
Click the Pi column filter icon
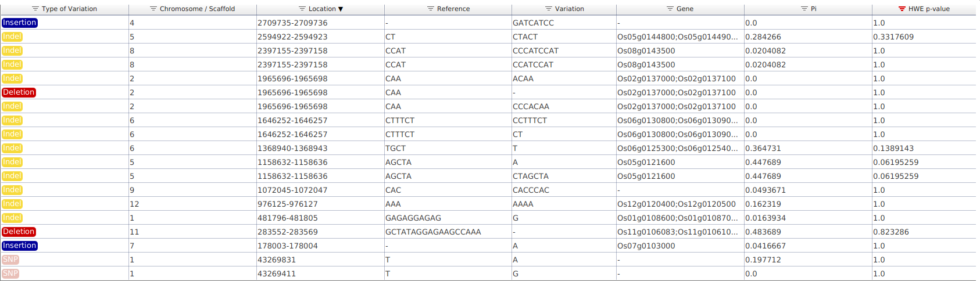pos(804,9)
